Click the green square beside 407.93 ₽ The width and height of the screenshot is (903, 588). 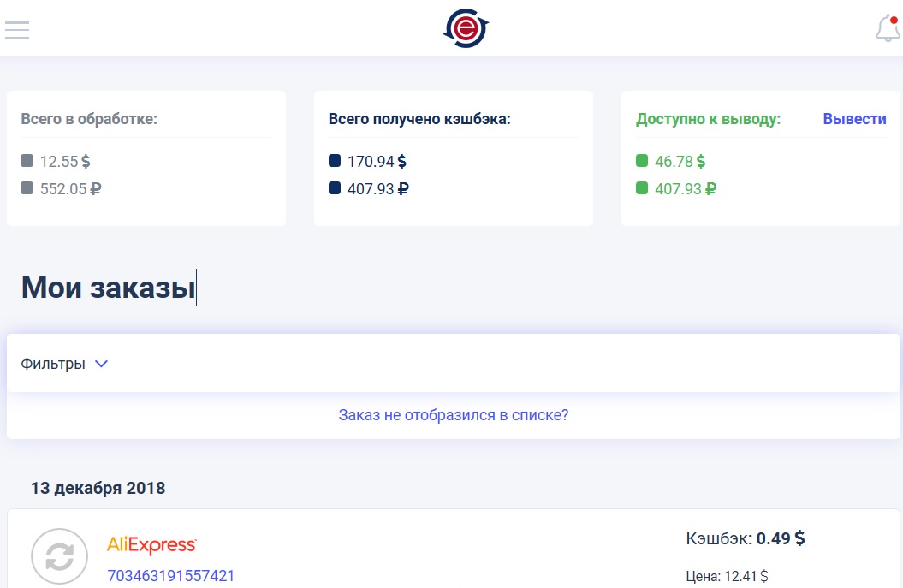tap(642, 188)
